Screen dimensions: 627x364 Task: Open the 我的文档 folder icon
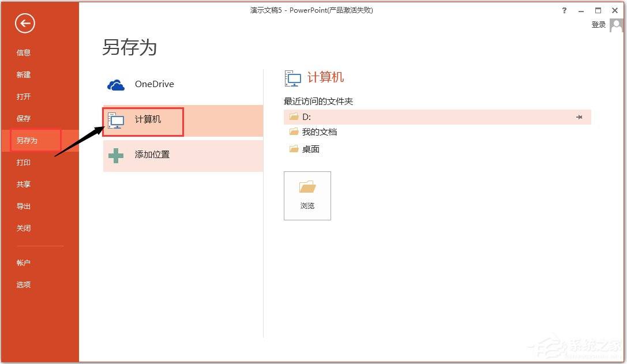click(x=294, y=132)
